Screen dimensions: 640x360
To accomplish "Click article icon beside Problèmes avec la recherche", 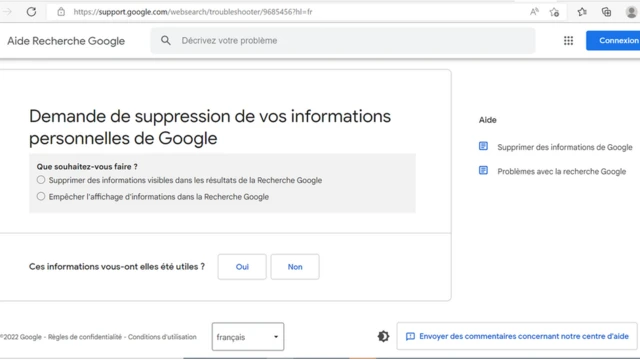I will pyautogui.click(x=483, y=170).
